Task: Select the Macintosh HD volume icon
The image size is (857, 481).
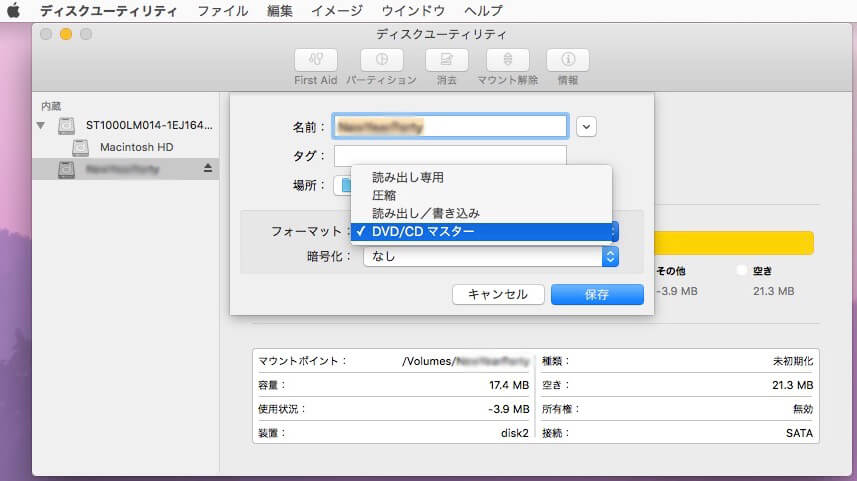Action: point(81,147)
